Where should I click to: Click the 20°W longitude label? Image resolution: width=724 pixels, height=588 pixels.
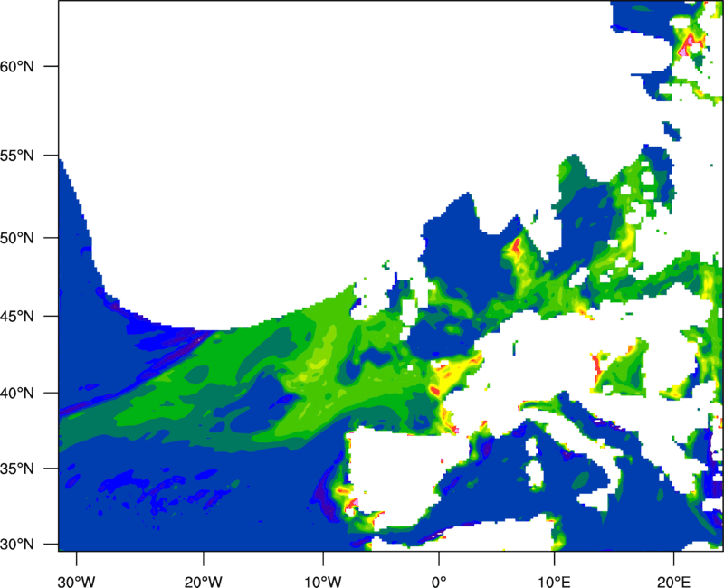tap(203, 582)
